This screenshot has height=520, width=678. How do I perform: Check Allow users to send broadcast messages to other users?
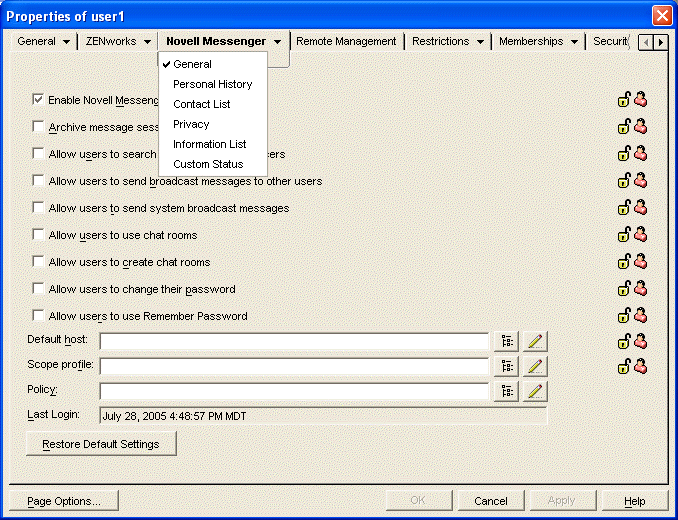pos(38,180)
